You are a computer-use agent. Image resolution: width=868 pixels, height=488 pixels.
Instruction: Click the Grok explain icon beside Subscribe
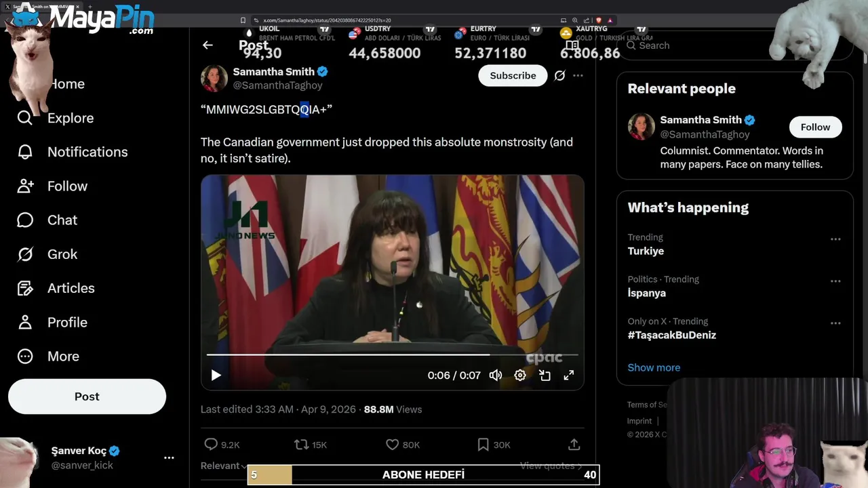coord(559,75)
